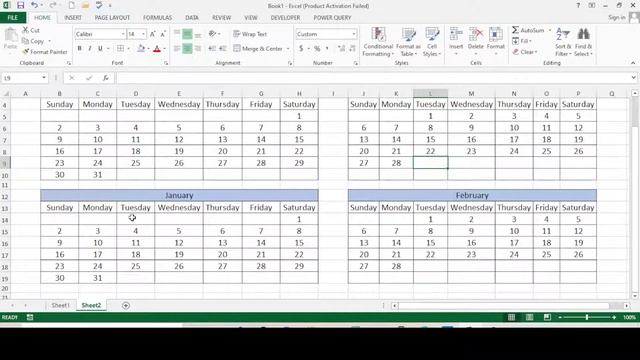This screenshot has width=640, height=360.
Task: Open file folder icon in Quick Access
Action: click(85, 5)
